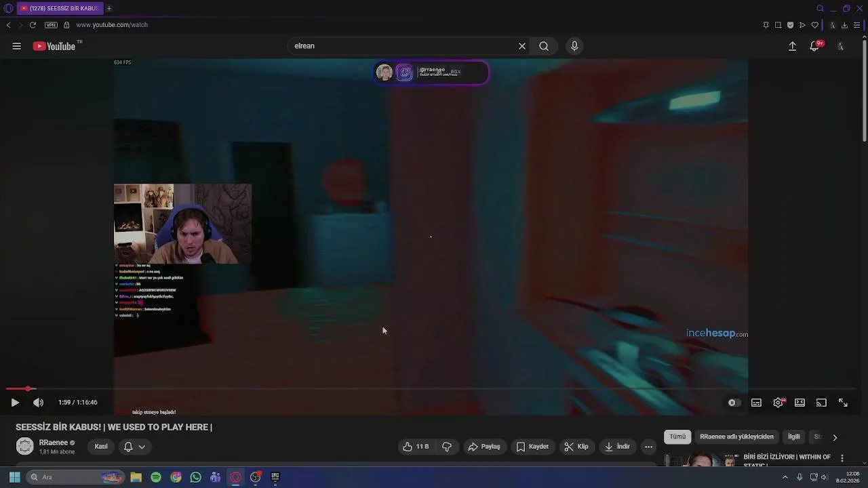Viewport: 868px width, 488px height.
Task: Cast video to a TV
Action: point(821,403)
